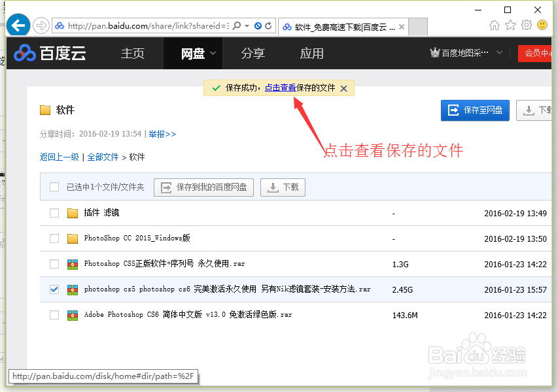
Task: Check the box for Adobe Photoshop CS6 简体中文版
Action: click(x=54, y=315)
